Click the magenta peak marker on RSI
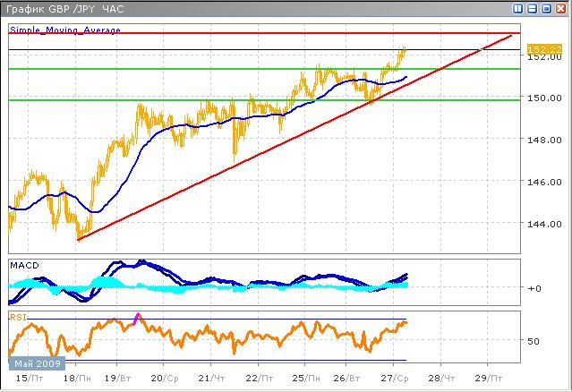The width and height of the screenshot is (572, 392). [x=137, y=317]
